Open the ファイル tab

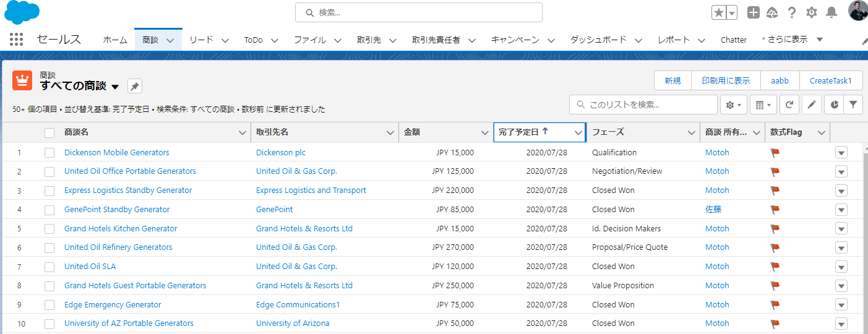tap(310, 40)
